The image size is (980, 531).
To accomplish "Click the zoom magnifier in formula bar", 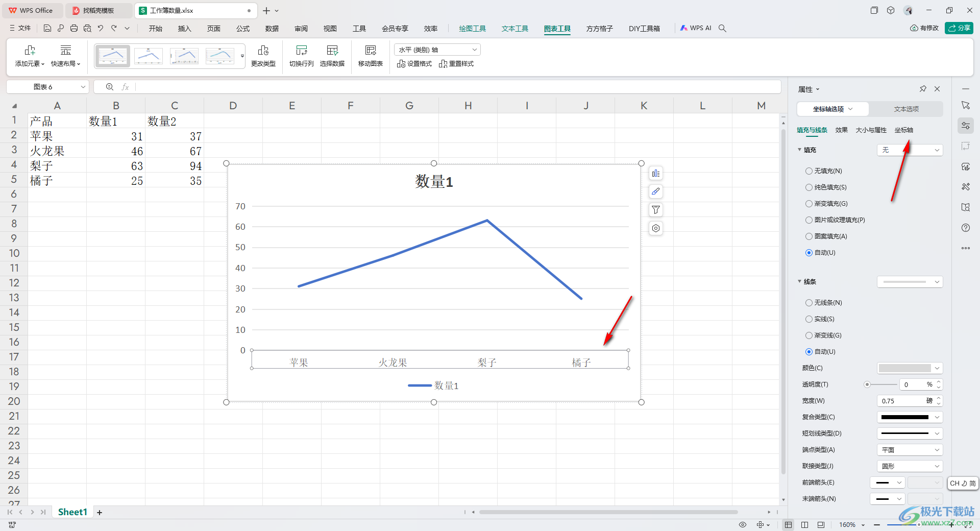I will coord(110,87).
